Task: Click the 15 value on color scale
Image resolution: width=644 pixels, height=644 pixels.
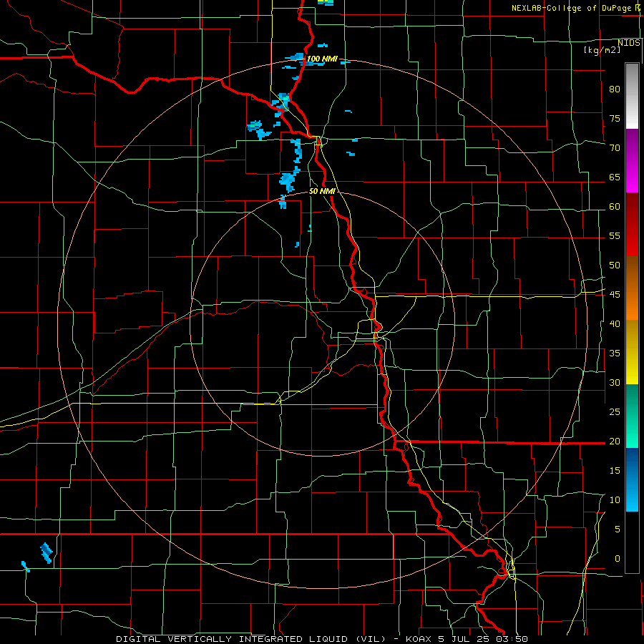Action: point(615,471)
